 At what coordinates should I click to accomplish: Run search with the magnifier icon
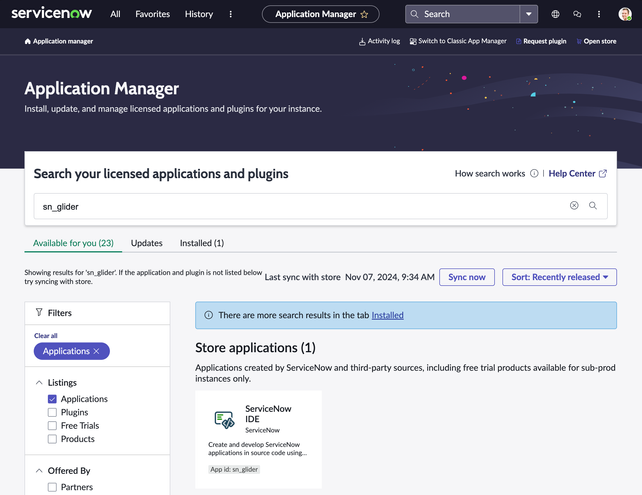tap(592, 206)
